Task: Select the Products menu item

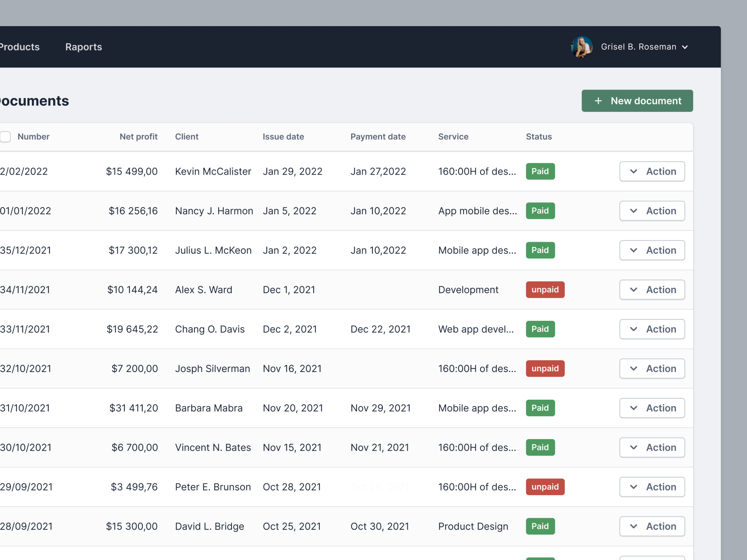Action: pyautogui.click(x=19, y=47)
